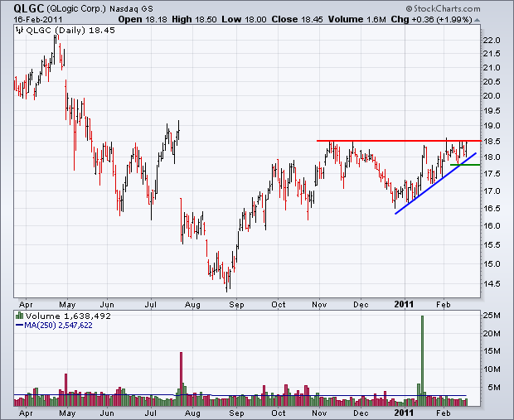This screenshot has height=420, width=514.
Task: Click the green volume bars legend icon
Action: click(19, 316)
